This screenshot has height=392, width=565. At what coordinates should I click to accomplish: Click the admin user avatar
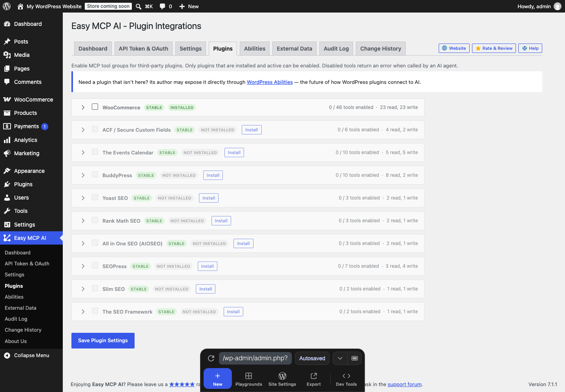pos(557,6)
